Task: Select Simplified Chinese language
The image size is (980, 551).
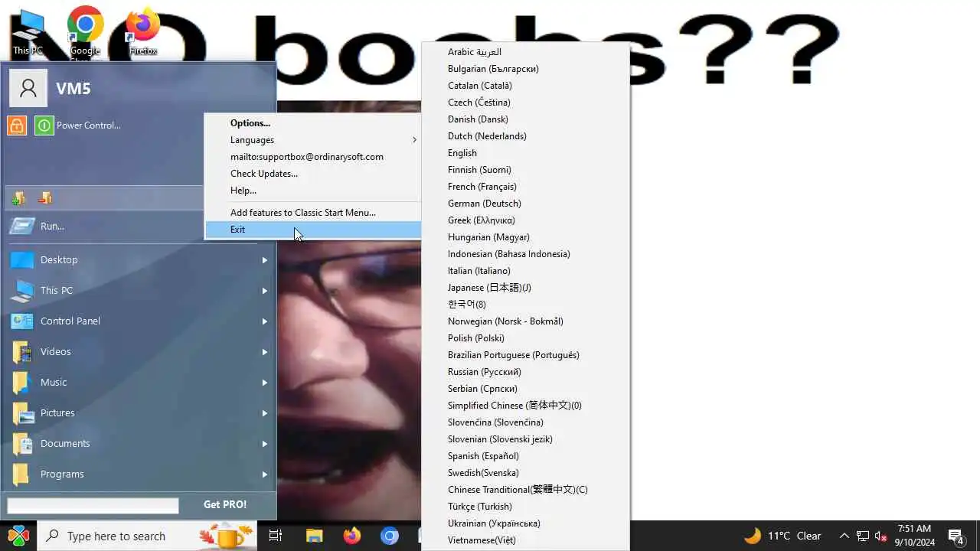Action: 525,406
